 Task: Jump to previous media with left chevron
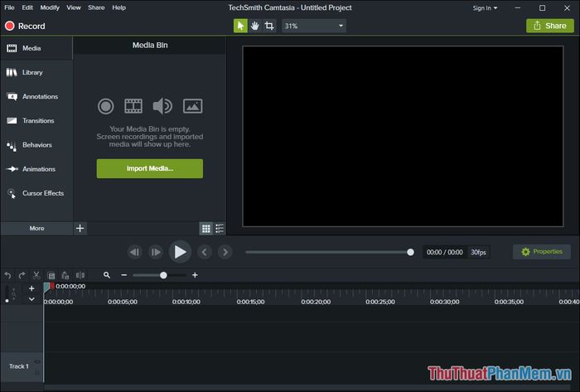click(205, 252)
